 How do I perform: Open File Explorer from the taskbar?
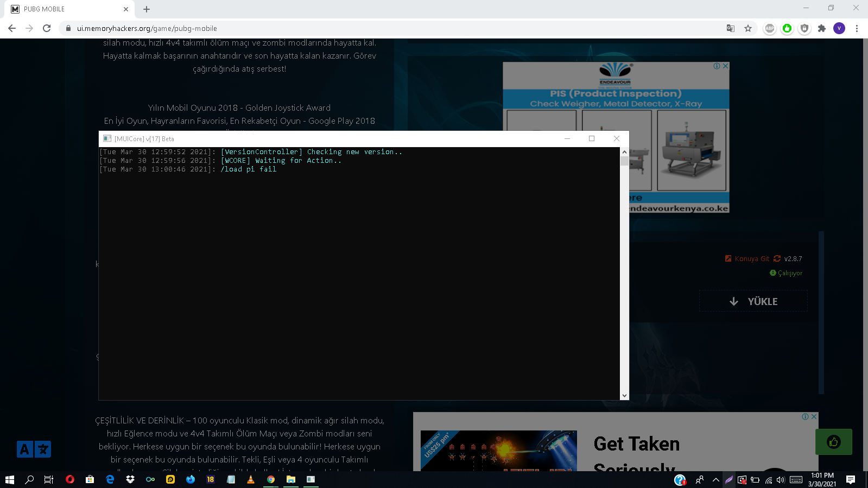(x=291, y=479)
